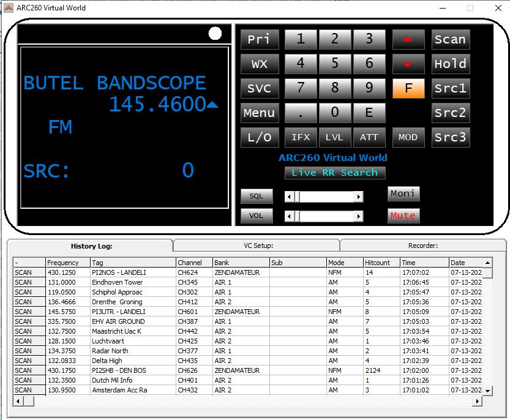Click the log's vertical scroll up arrow
The width and height of the screenshot is (510, 420).
click(x=487, y=263)
